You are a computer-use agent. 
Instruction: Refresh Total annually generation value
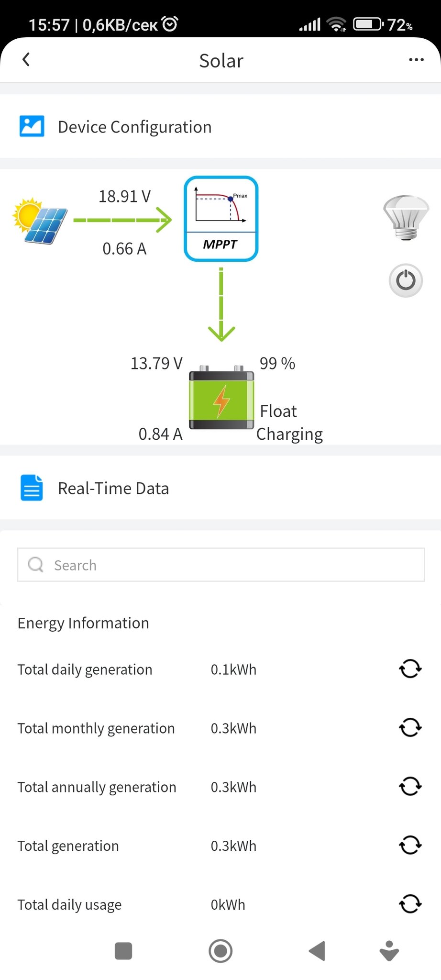(x=410, y=787)
